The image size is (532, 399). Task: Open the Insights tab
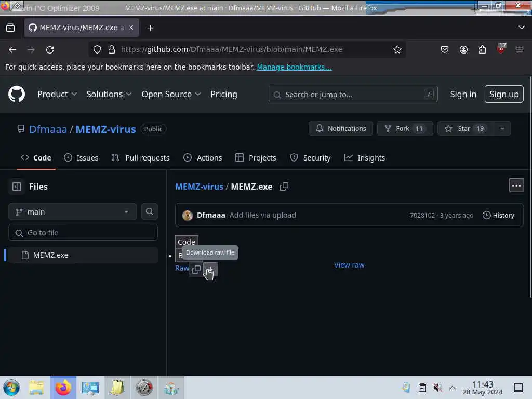coord(365,158)
